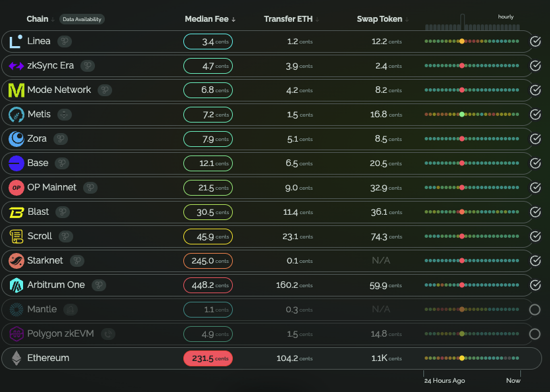Click Mantle's data availability icon
The width and height of the screenshot is (550, 392).
click(x=71, y=310)
